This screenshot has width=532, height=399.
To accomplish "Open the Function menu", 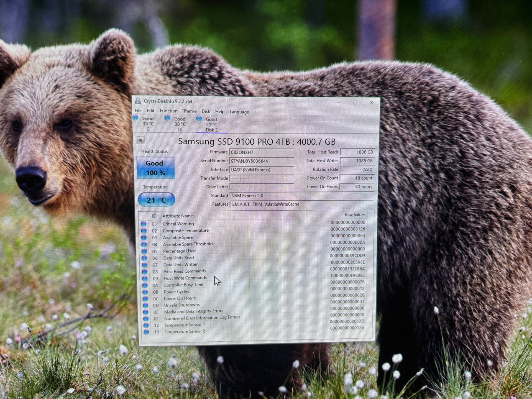I will tap(168, 111).
